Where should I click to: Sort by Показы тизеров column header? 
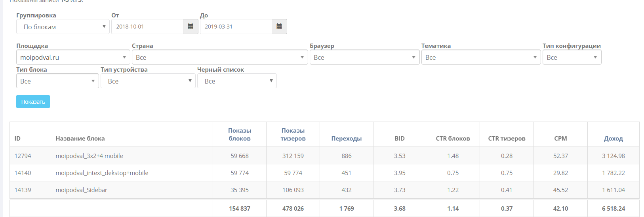(x=293, y=135)
